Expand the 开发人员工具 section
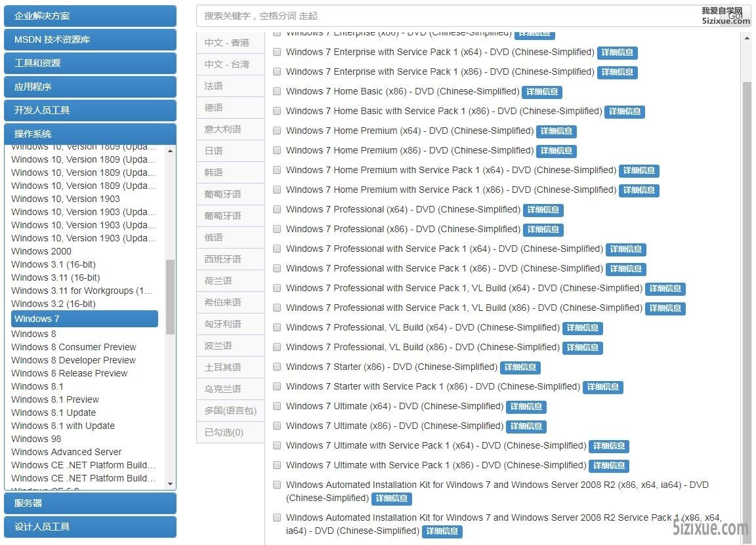Image resolution: width=756 pixels, height=545 pixels. (x=90, y=110)
